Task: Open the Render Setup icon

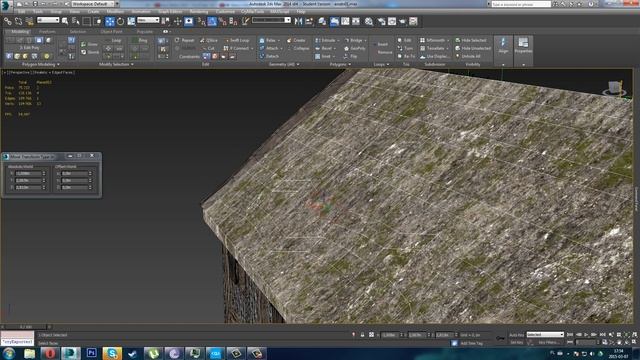Action: point(382,21)
